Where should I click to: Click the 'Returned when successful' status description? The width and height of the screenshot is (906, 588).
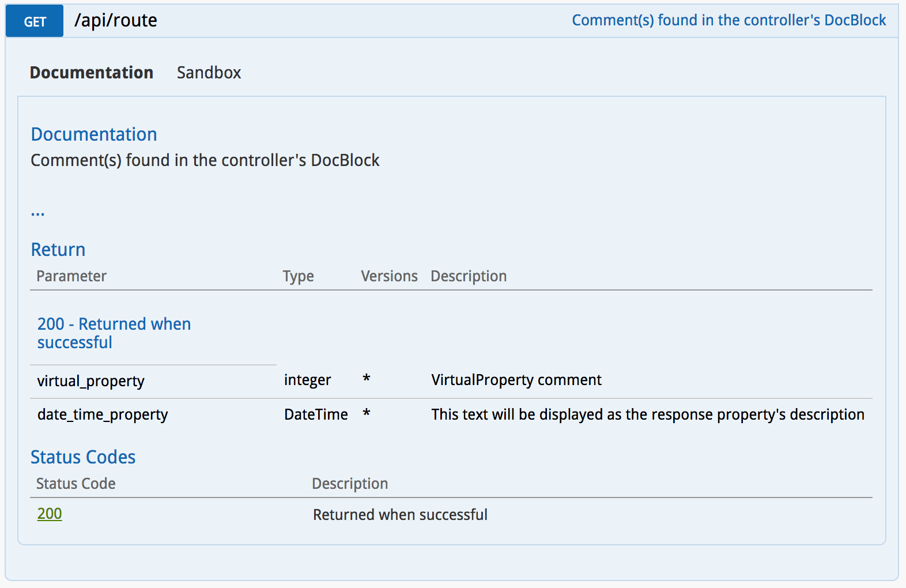point(400,515)
